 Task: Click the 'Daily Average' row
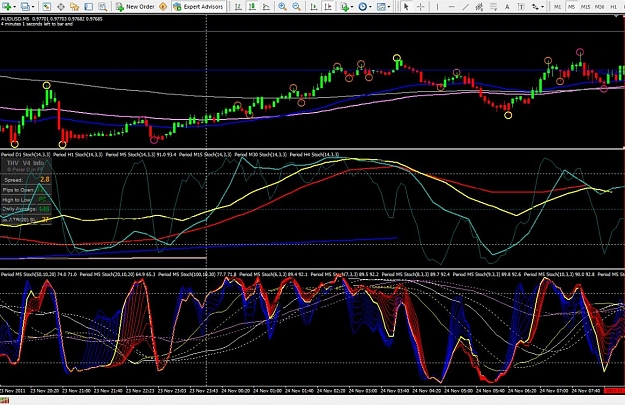click(x=26, y=209)
